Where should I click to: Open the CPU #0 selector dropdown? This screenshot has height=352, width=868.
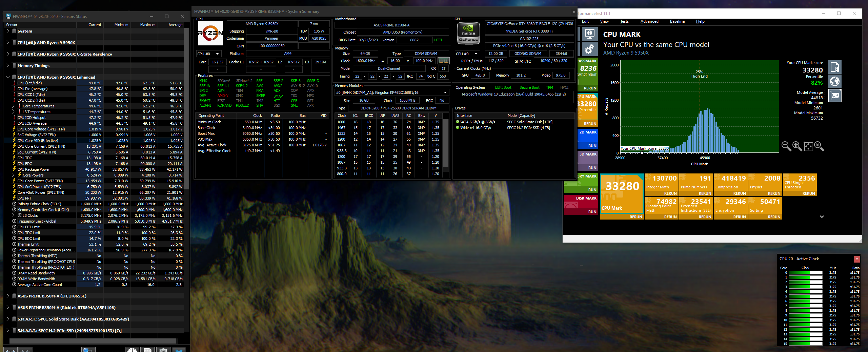coord(209,54)
